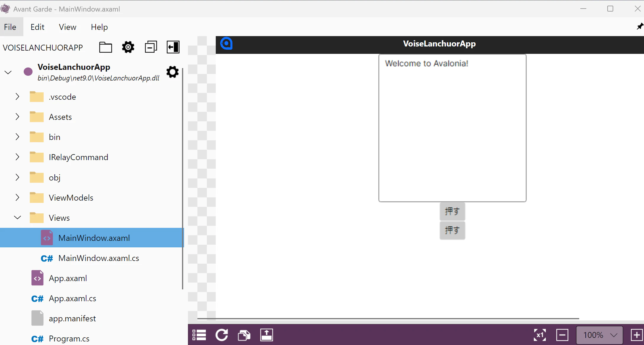Viewport: 644px width, 345px height.
Task: Expand the bin folder
Action: 17,137
